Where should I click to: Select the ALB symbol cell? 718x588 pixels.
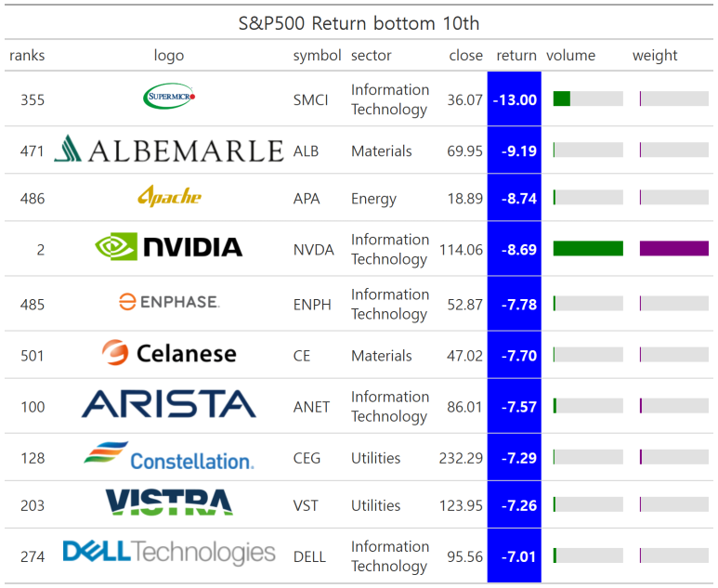point(306,151)
